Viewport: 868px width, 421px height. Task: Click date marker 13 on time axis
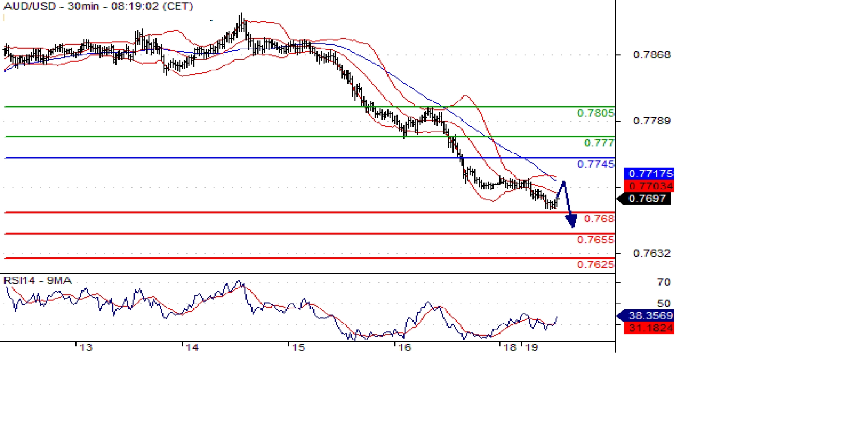coord(86,347)
